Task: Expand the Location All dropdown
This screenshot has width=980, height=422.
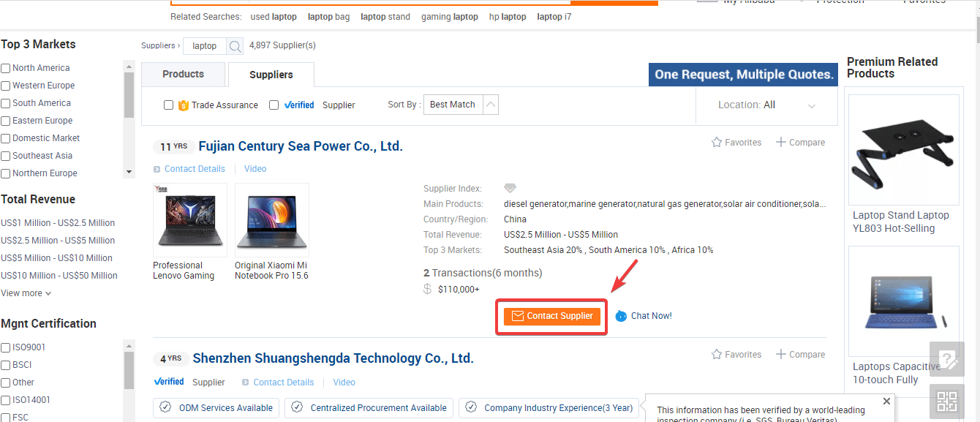Action: pos(766,105)
